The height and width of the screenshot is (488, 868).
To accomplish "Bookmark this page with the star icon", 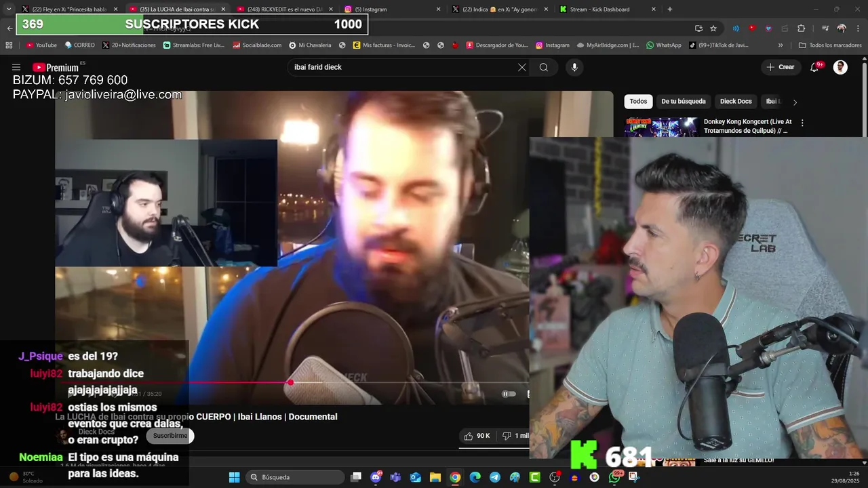I will [x=713, y=28].
